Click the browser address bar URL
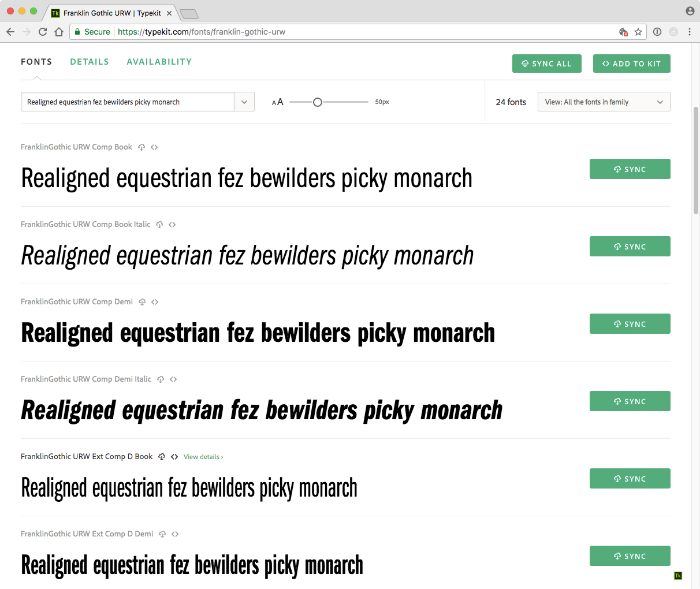This screenshot has height=589, width=700. (x=202, y=32)
